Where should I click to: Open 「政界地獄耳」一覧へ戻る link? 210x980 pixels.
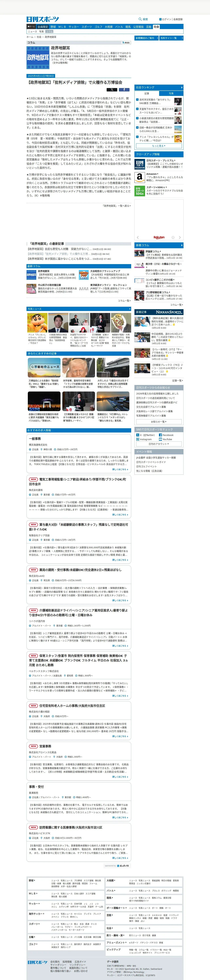coord(117,206)
